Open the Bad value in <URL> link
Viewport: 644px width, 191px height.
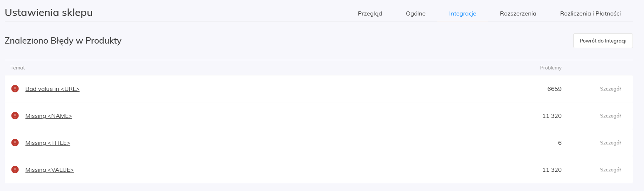pyautogui.click(x=52, y=89)
